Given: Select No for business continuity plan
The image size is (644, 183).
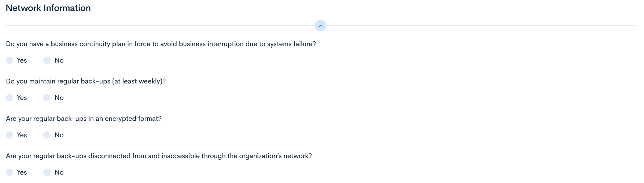Looking at the screenshot, I should (47, 60).
